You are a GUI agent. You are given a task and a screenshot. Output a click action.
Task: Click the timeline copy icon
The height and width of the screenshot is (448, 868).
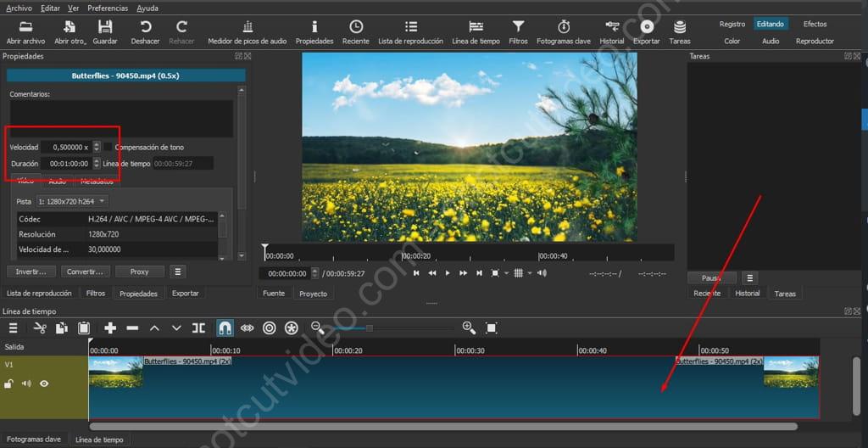click(x=61, y=328)
